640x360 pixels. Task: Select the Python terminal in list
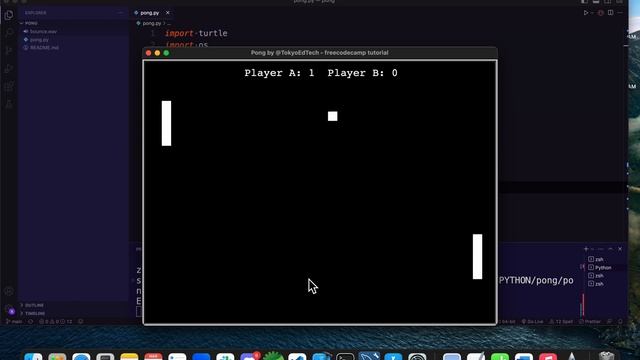tap(600, 267)
